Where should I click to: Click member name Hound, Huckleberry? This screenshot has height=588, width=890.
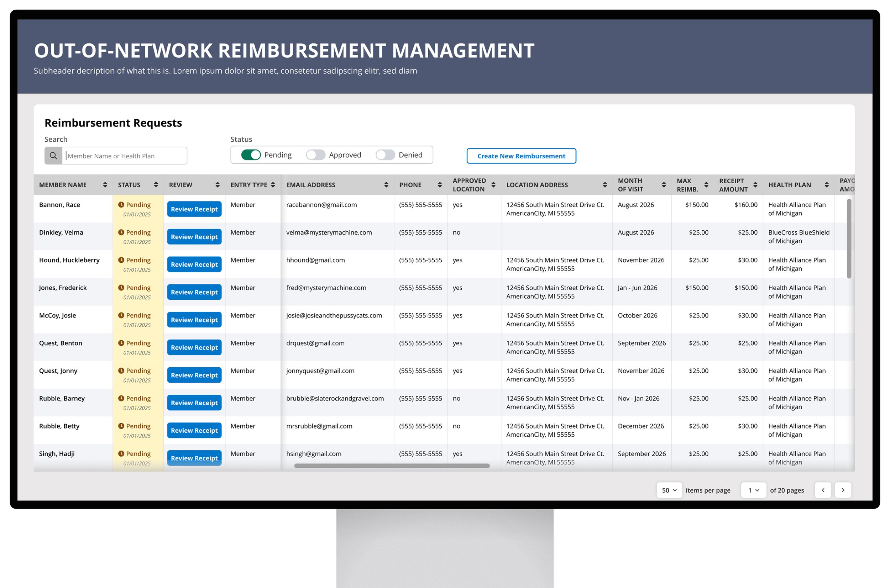pyautogui.click(x=69, y=260)
